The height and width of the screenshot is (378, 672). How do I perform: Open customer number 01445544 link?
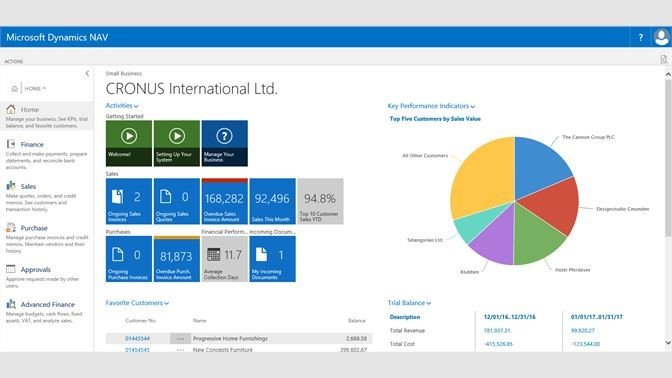[137, 339]
